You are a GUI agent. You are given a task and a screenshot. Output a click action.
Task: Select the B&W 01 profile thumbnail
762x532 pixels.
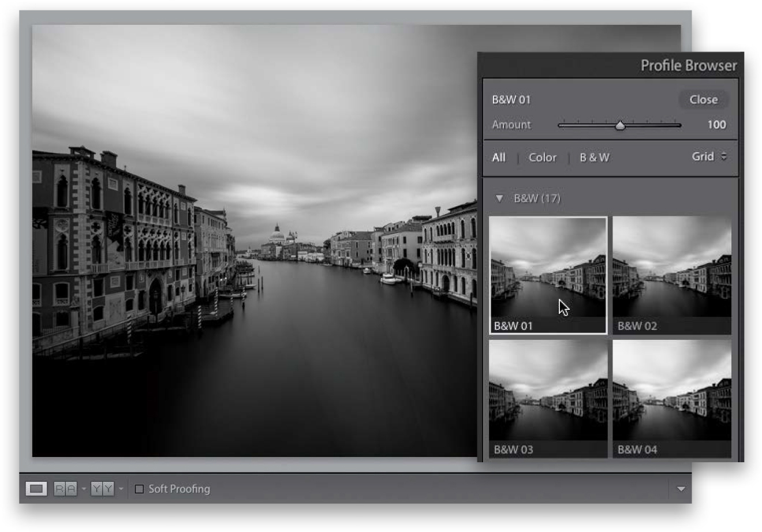[x=548, y=275]
